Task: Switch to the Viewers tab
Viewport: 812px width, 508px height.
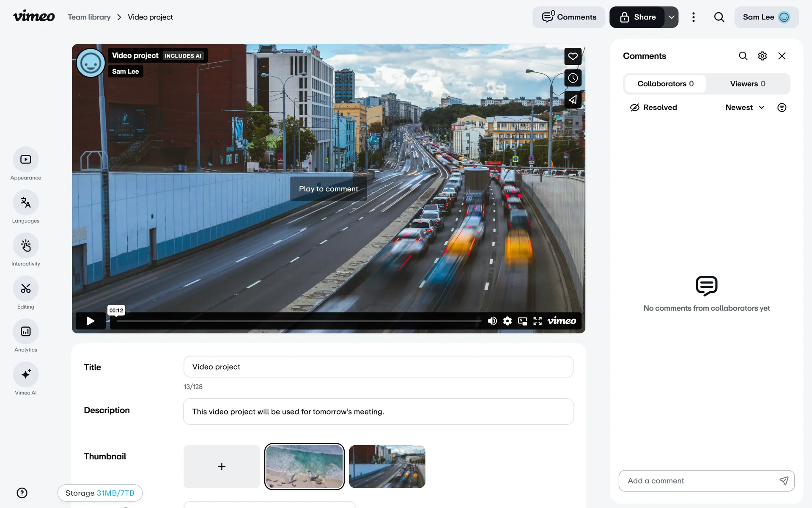Action: [x=747, y=84]
